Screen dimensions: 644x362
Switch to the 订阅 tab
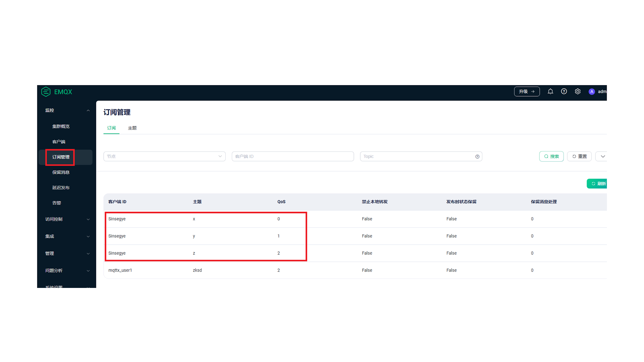tap(111, 128)
